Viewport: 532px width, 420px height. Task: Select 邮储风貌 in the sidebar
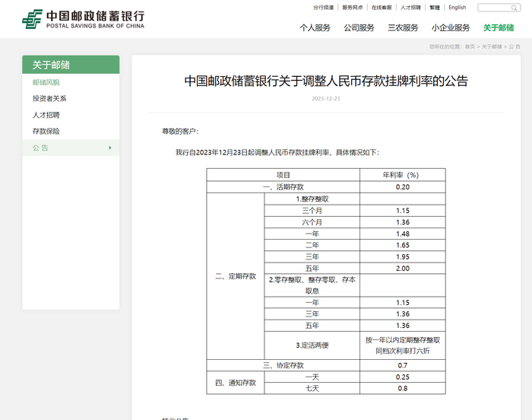point(46,82)
